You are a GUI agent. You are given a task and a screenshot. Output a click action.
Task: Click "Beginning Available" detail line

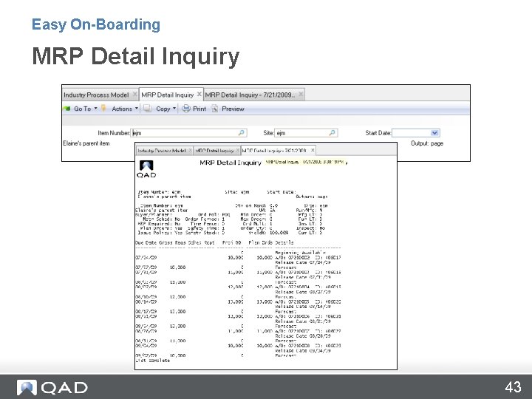300,253
